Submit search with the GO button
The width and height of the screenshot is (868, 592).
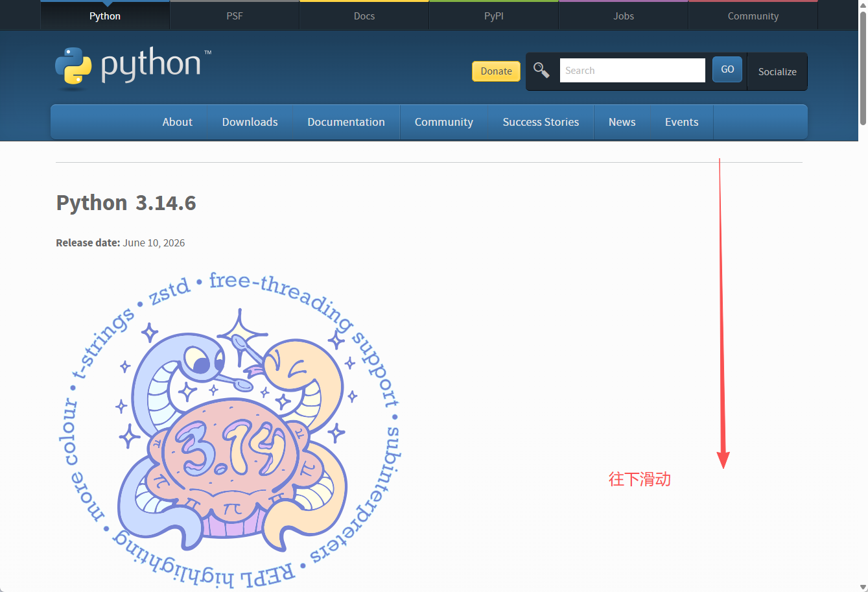click(727, 69)
